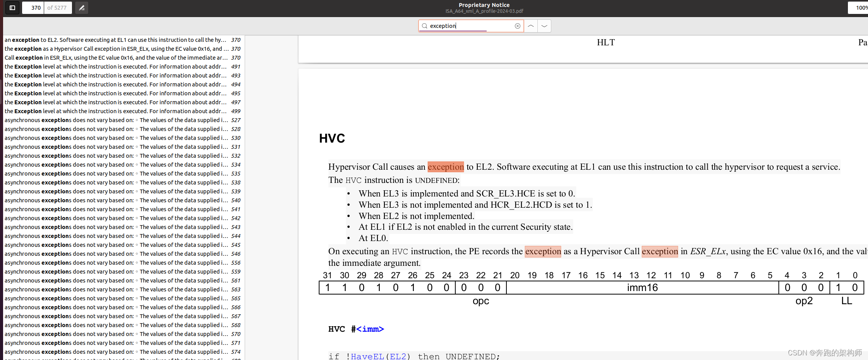Open the Exception level result on page 499
Screen dimensions: 868x360
click(x=123, y=111)
